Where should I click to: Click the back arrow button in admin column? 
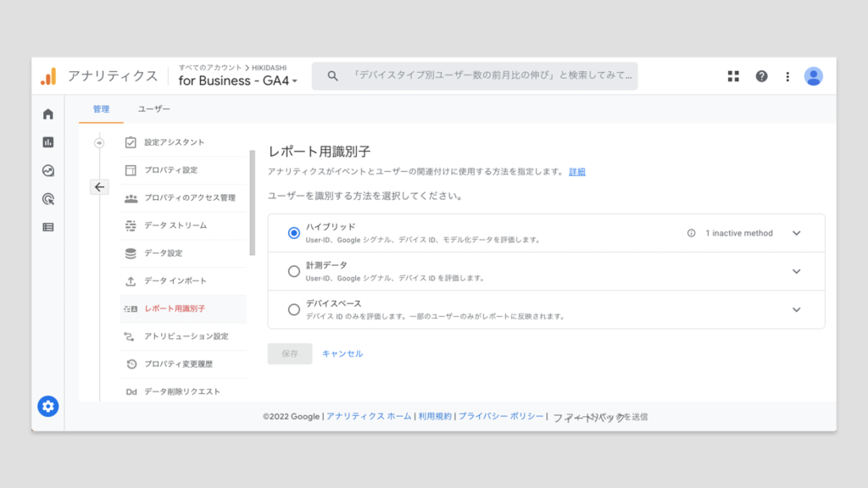(100, 187)
